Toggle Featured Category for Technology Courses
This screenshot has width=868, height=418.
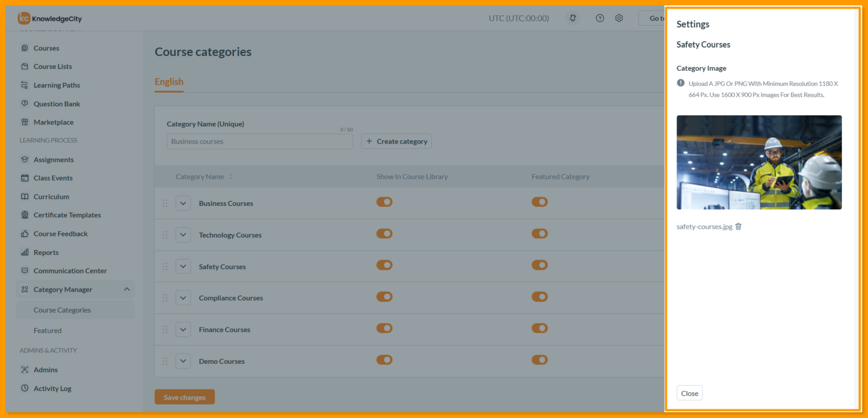coord(540,233)
